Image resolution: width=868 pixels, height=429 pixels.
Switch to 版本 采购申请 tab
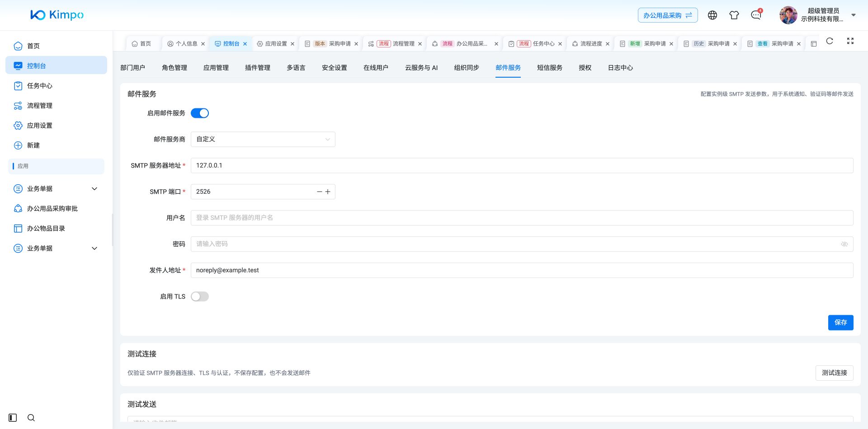332,44
